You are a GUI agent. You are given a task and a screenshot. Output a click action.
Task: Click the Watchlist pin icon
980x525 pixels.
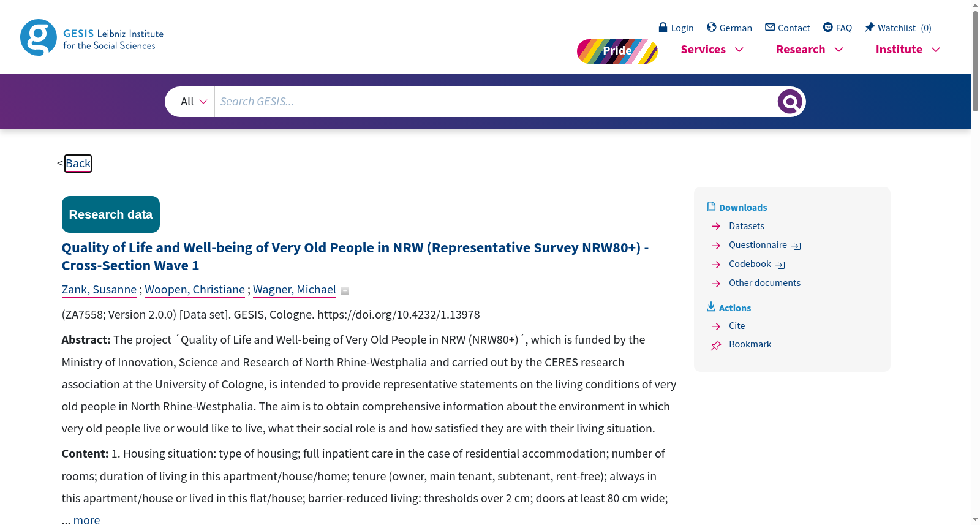[x=869, y=27]
